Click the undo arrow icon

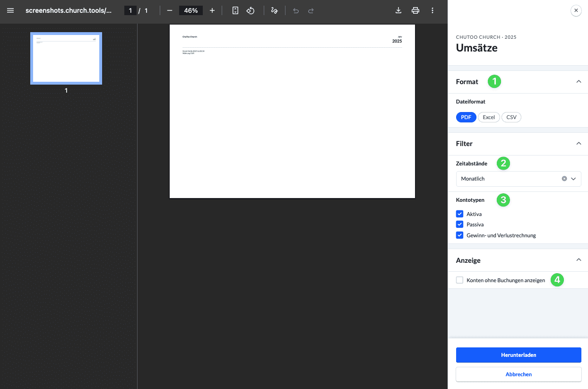[296, 10]
